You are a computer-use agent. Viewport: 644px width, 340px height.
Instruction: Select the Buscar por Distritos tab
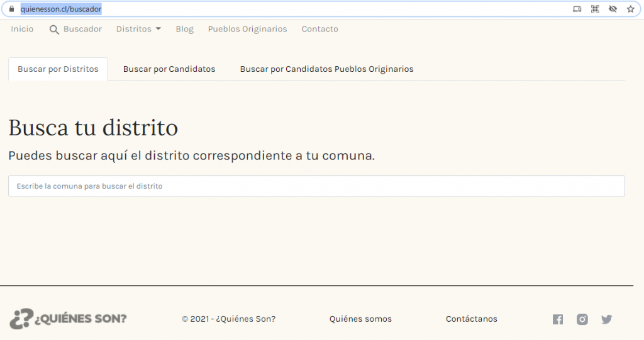point(58,69)
